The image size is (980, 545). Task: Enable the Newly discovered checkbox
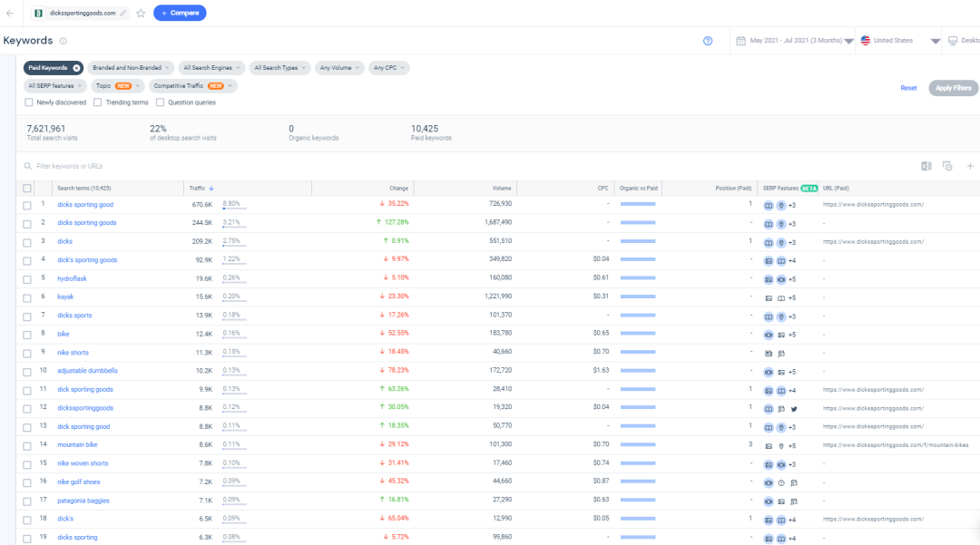coord(29,102)
